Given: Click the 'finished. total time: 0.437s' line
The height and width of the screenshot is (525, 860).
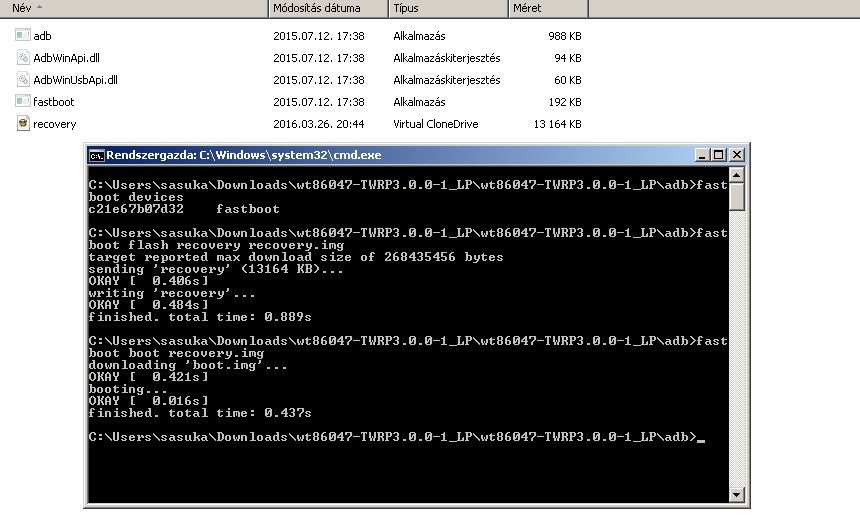Looking at the screenshot, I should tap(200, 413).
